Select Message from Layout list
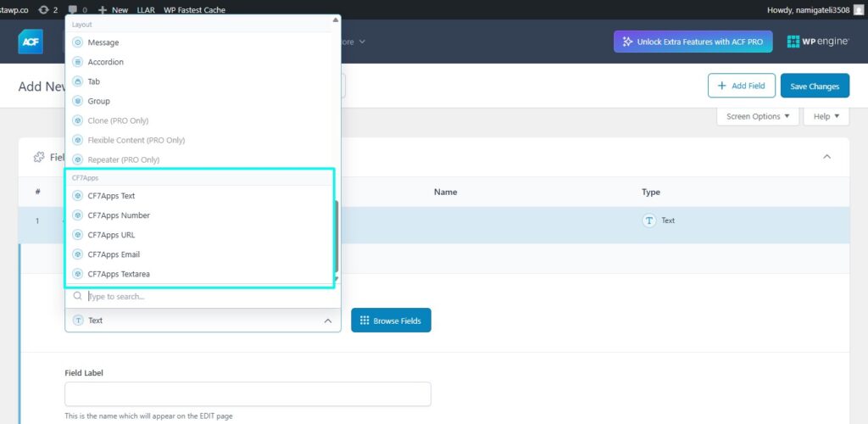 [x=103, y=42]
